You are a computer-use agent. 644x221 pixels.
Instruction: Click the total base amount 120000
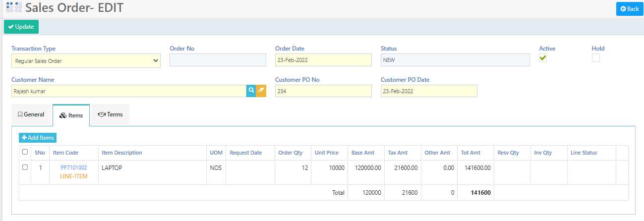[372, 192]
